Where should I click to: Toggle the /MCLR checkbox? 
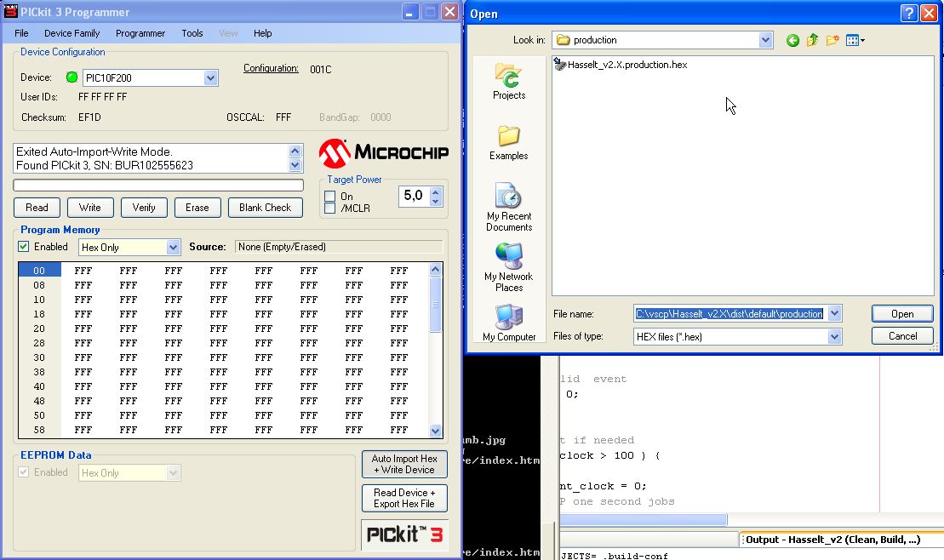pos(330,209)
